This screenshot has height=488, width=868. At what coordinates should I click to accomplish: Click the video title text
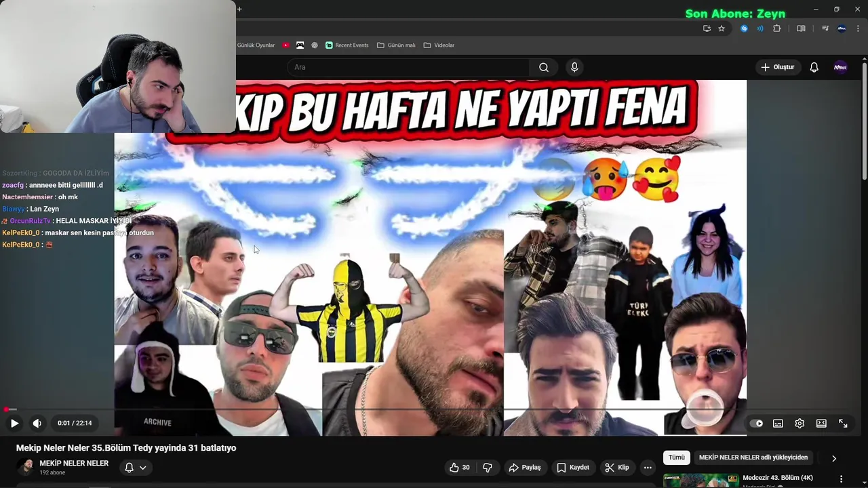pos(126,448)
